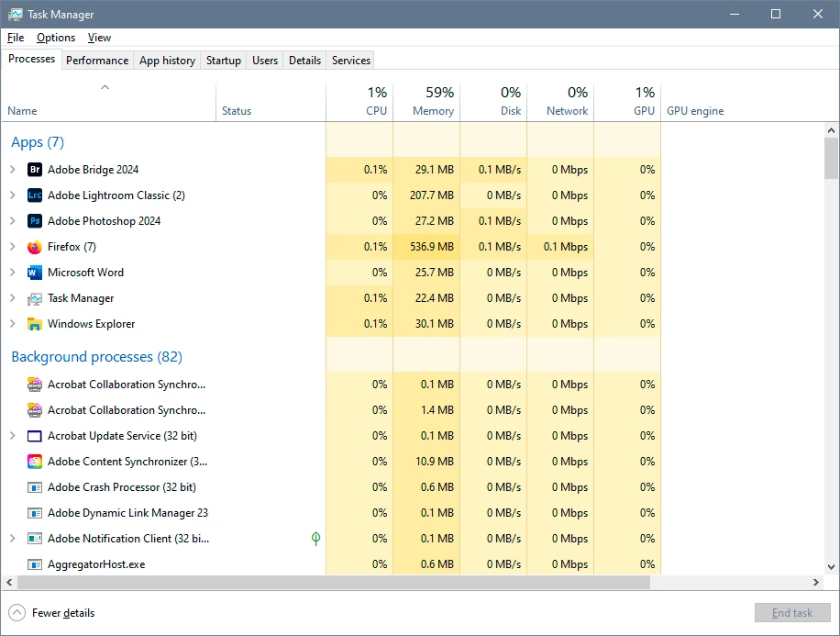The image size is (840, 636).
Task: Click the Fewer details circle arrow icon
Action: click(17, 612)
